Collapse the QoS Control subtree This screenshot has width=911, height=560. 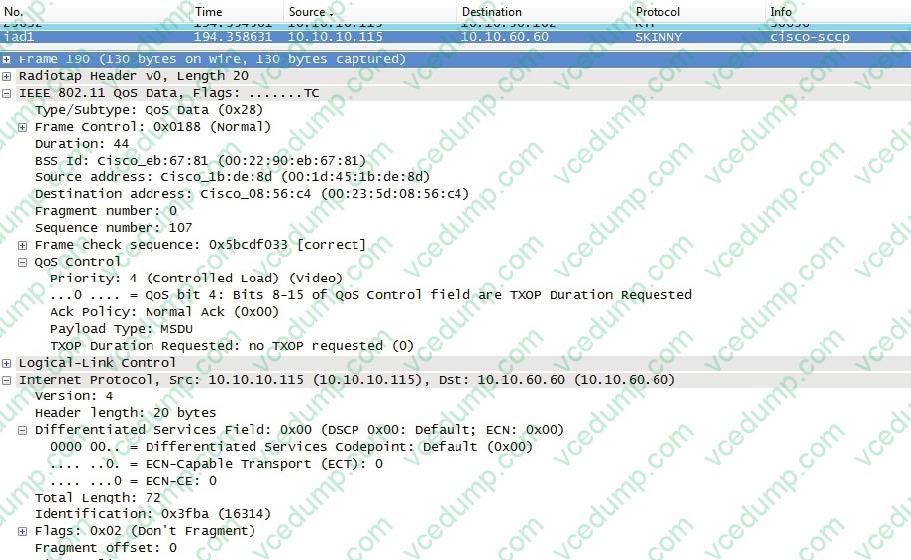pos(23,262)
